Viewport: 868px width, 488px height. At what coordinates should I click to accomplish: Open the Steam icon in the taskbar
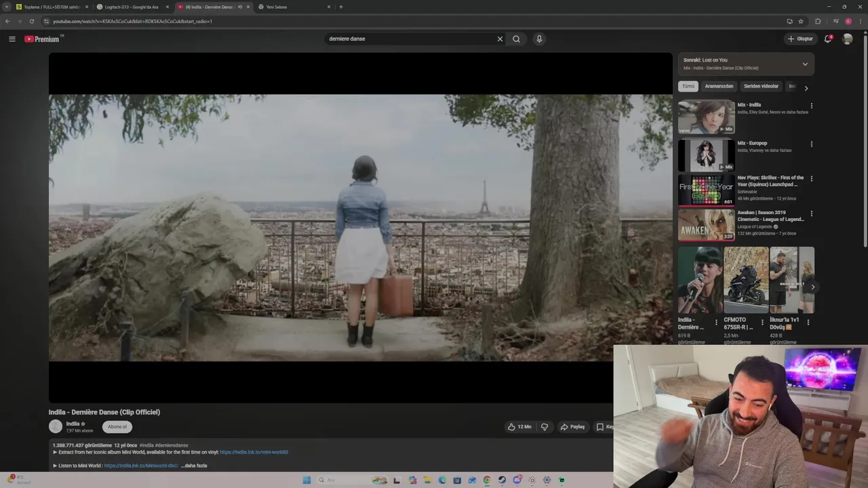click(x=502, y=480)
